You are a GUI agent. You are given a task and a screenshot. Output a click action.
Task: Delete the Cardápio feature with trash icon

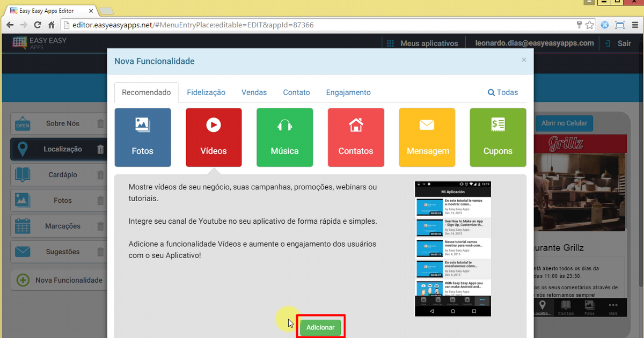[100, 174]
